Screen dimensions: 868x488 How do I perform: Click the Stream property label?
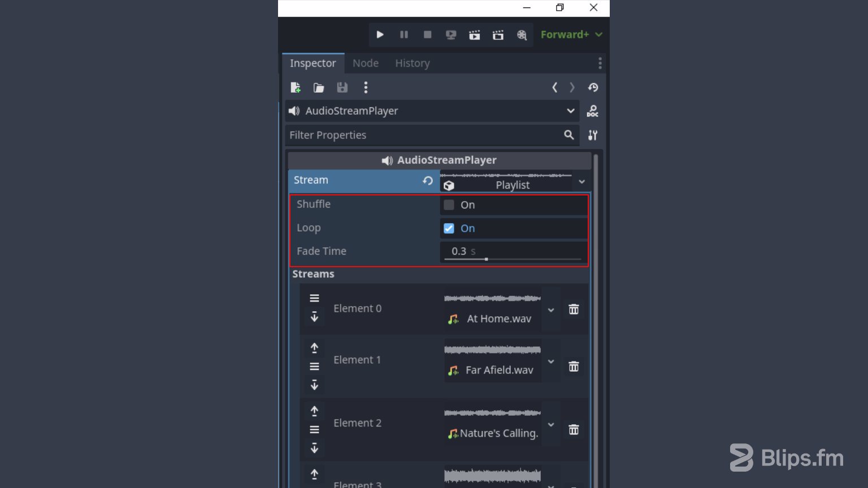pos(311,180)
